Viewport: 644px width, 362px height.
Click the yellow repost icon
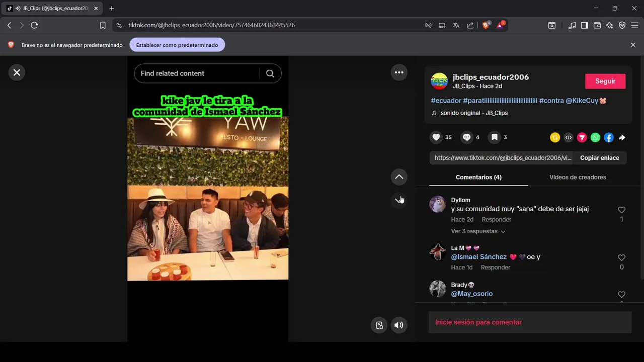coord(555,137)
